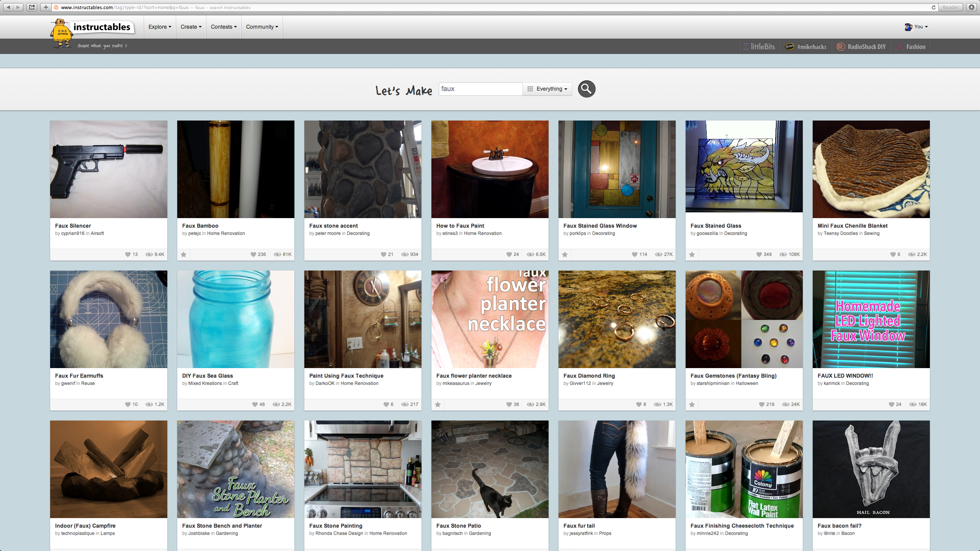The image size is (980, 551).
Task: Toggle favorite star on Faux Stained Glass Window
Action: tap(565, 254)
